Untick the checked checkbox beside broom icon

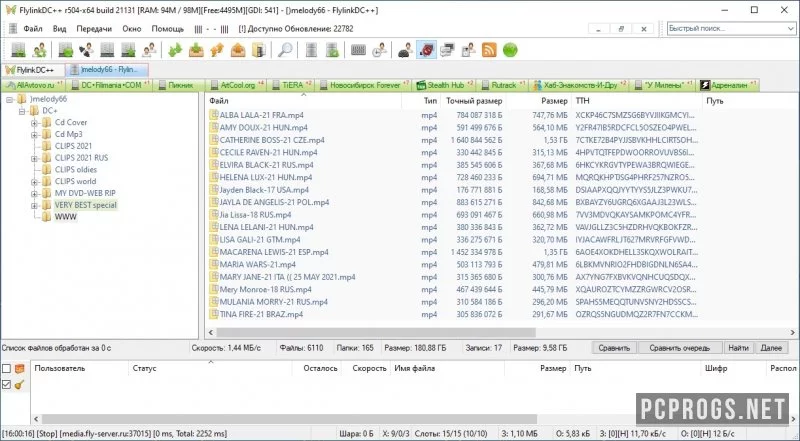[6, 385]
